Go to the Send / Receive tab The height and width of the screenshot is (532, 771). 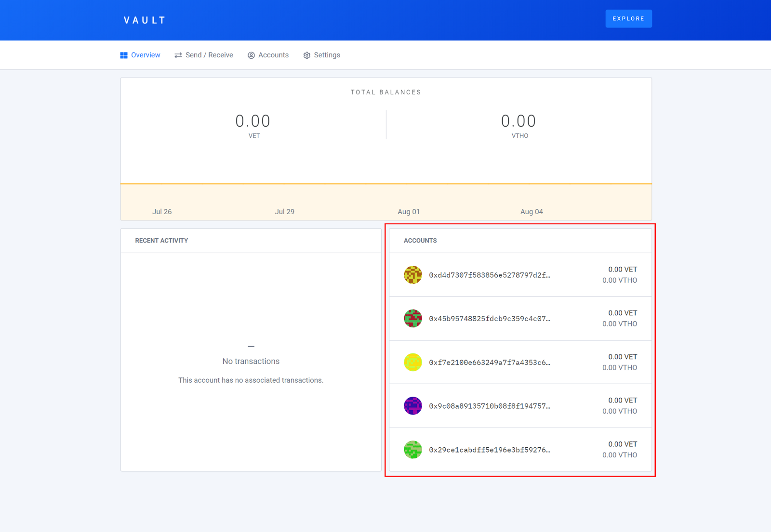[x=209, y=55]
